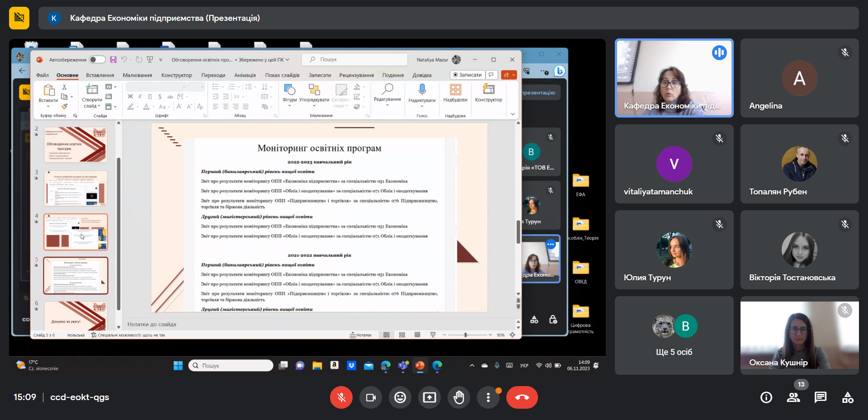Open the Анімація ribbon tab

pyautogui.click(x=245, y=75)
